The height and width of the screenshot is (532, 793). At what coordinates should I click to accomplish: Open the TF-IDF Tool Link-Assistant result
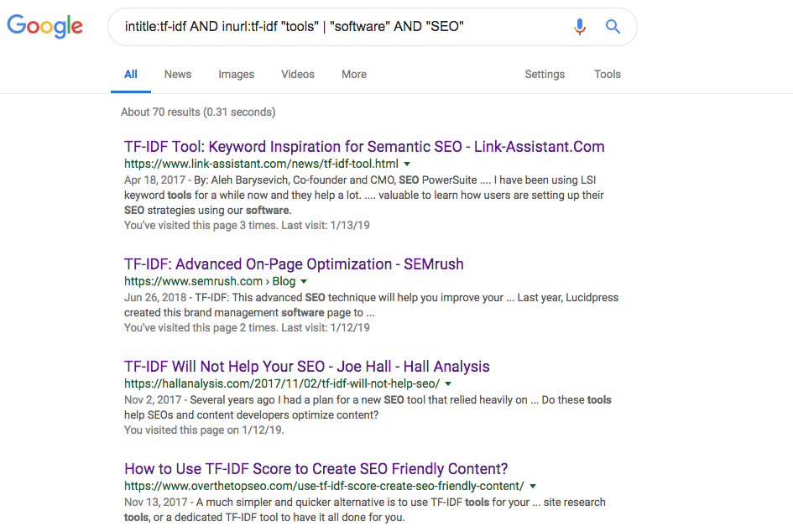pos(364,147)
